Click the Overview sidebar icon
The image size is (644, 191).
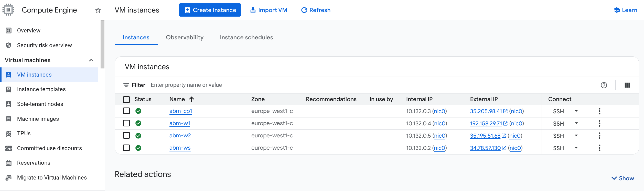[x=8, y=30]
